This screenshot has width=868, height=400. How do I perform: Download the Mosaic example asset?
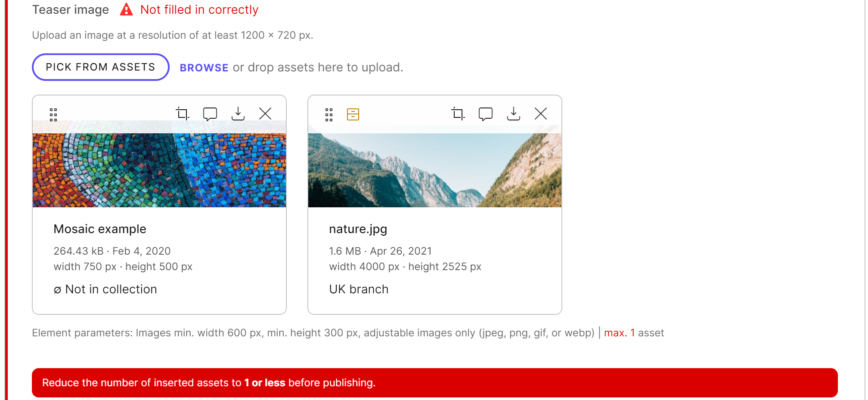click(x=238, y=114)
